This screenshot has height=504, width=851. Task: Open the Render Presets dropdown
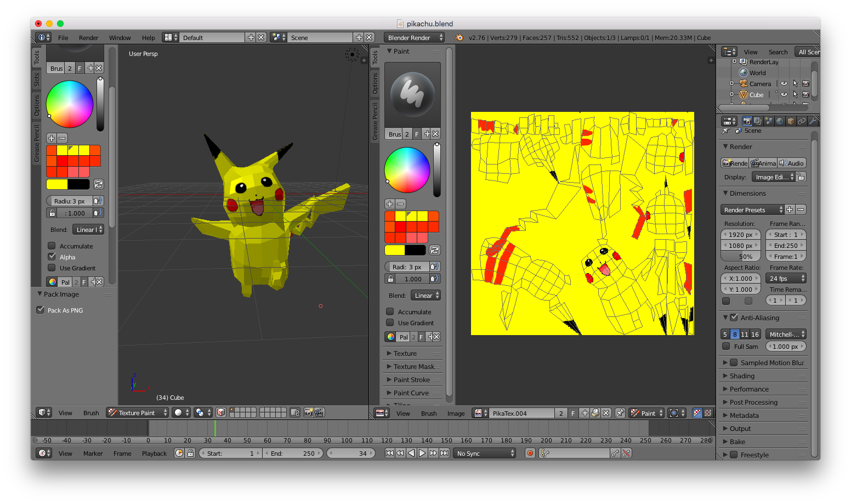pyautogui.click(x=752, y=209)
